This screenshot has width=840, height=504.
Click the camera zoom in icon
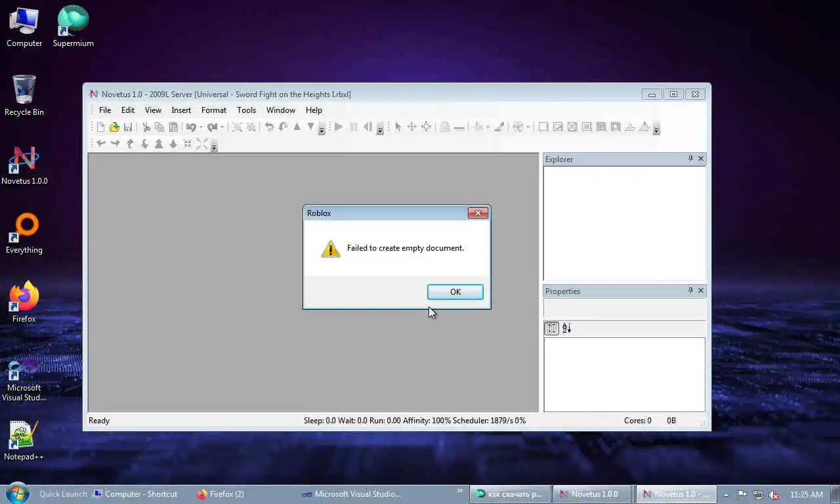(x=159, y=144)
